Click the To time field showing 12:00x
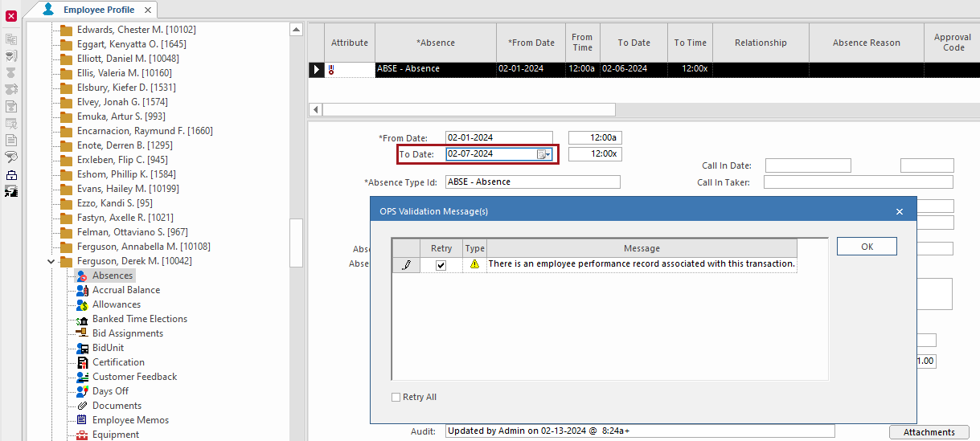Screen dimensions: 980x441 [595, 153]
